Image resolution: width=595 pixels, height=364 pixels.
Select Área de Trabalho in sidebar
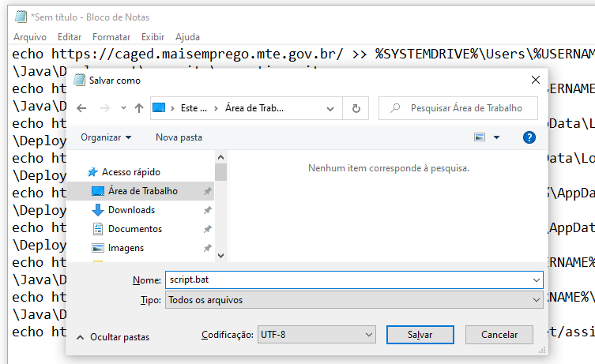(142, 191)
